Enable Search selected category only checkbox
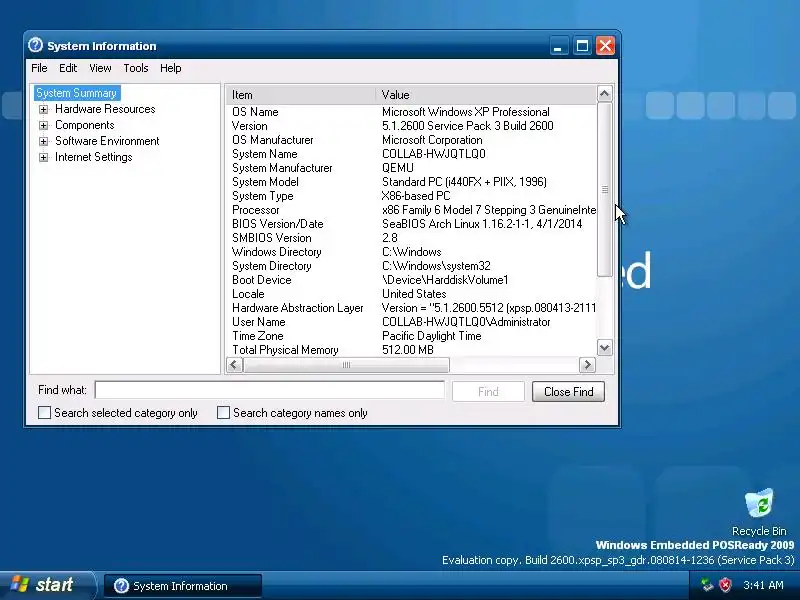 tap(45, 413)
